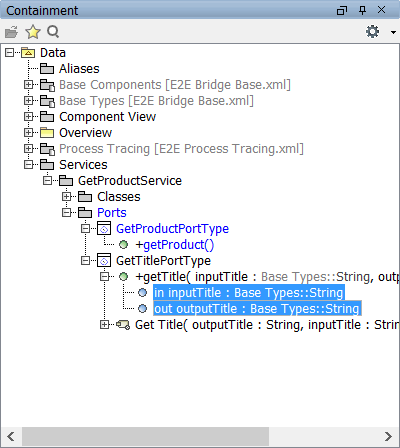This screenshot has width=400, height=448.
Task: Click the blue outputTitle parameter icon
Action: pos(142,309)
